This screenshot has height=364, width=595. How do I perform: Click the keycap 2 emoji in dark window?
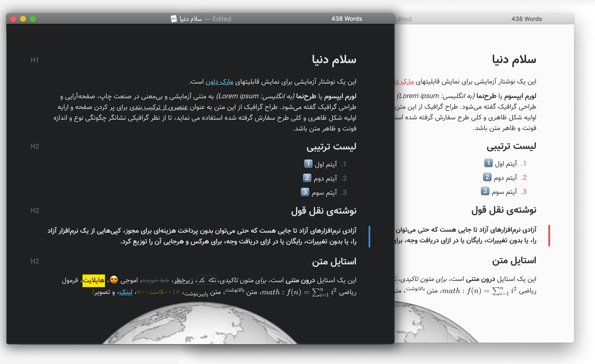point(307,178)
